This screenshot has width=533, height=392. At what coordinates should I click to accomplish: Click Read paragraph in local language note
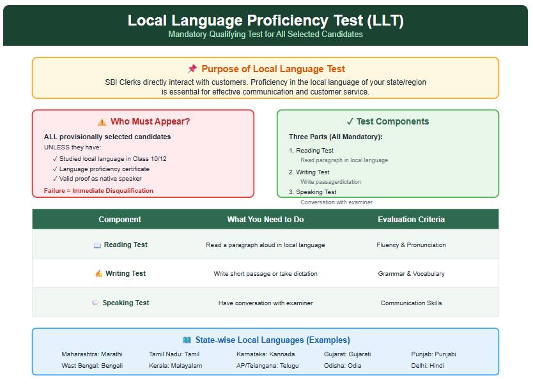pos(344,160)
